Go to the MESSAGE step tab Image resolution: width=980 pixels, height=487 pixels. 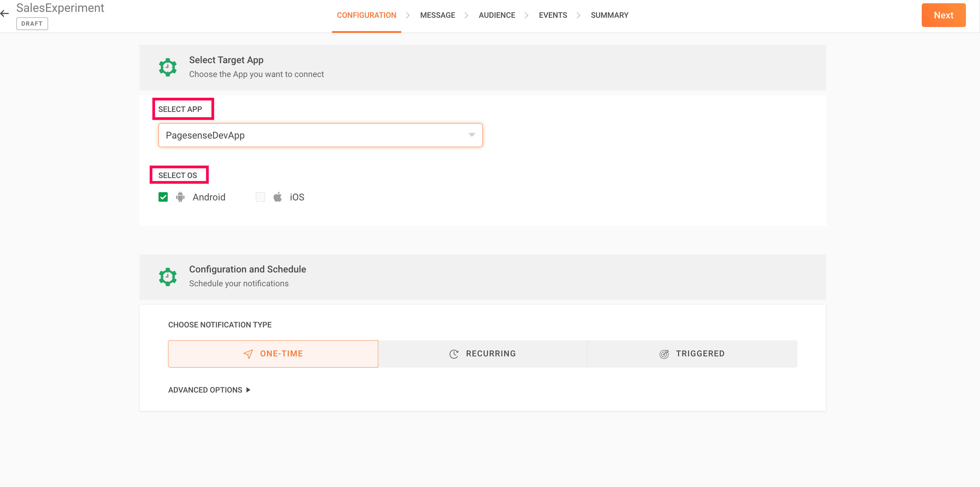click(437, 15)
